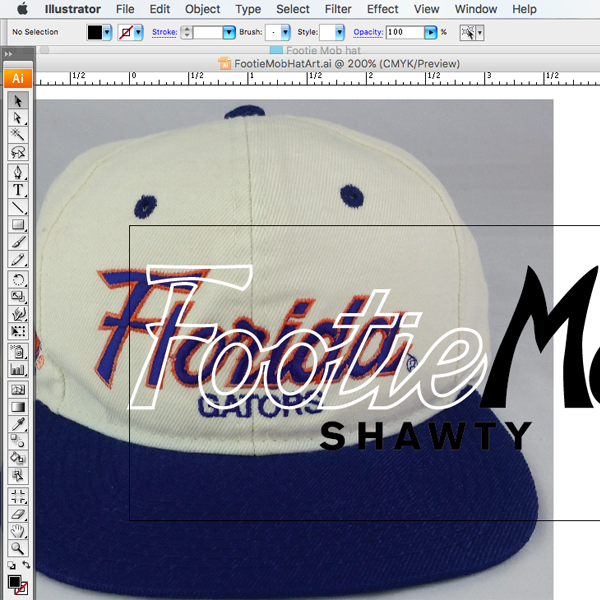Select the Direct Selection tool
The height and width of the screenshot is (600, 600).
(x=18, y=118)
